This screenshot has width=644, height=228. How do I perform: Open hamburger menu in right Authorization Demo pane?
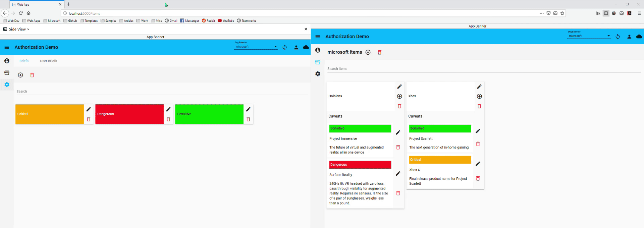pyautogui.click(x=318, y=37)
